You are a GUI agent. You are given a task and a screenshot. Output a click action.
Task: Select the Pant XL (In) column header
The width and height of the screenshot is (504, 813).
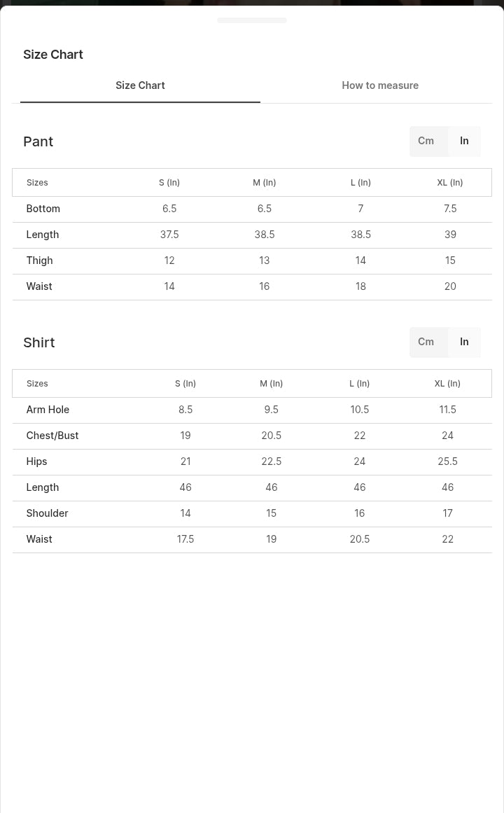(450, 183)
